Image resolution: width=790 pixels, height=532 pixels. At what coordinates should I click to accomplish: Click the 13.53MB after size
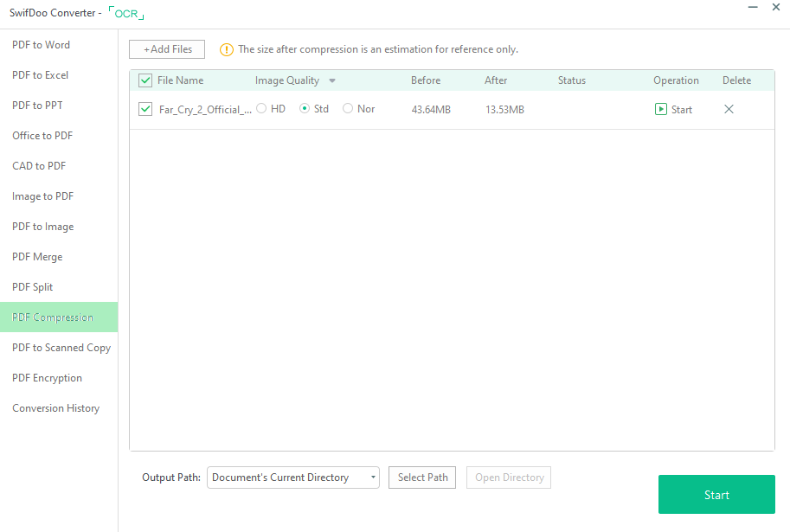504,109
